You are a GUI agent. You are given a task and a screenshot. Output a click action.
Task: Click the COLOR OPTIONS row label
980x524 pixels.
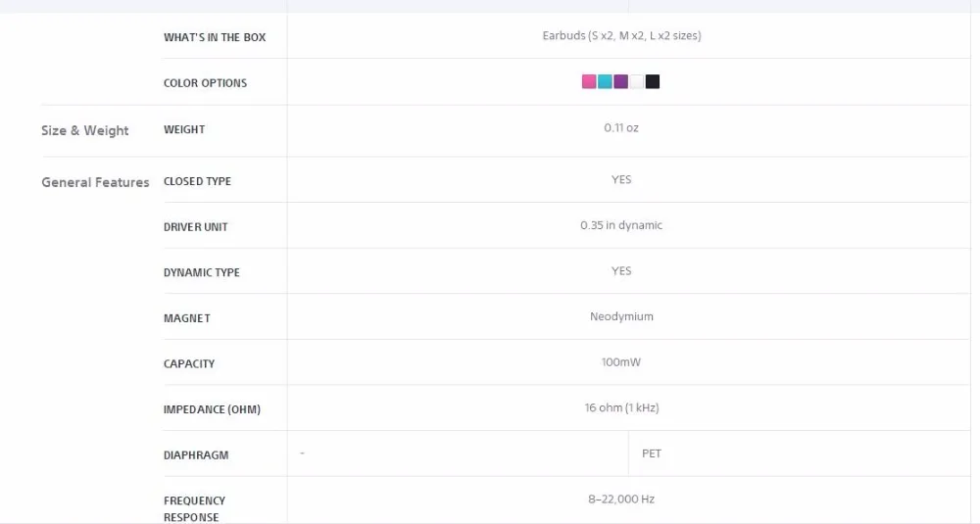tap(205, 83)
